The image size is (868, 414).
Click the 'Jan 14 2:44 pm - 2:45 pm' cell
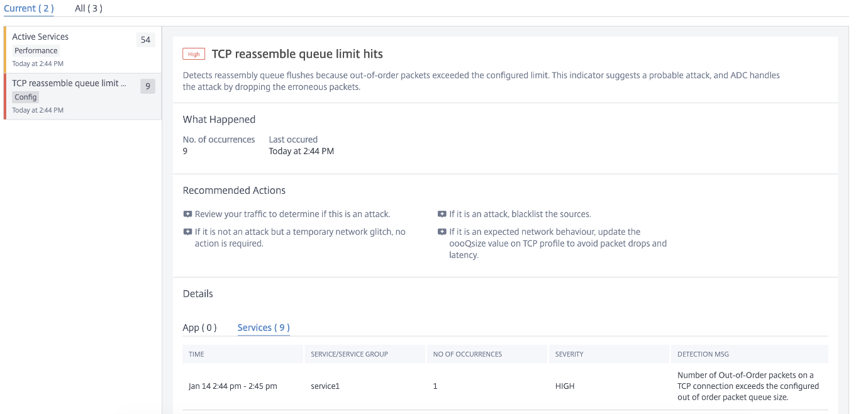[x=233, y=386]
